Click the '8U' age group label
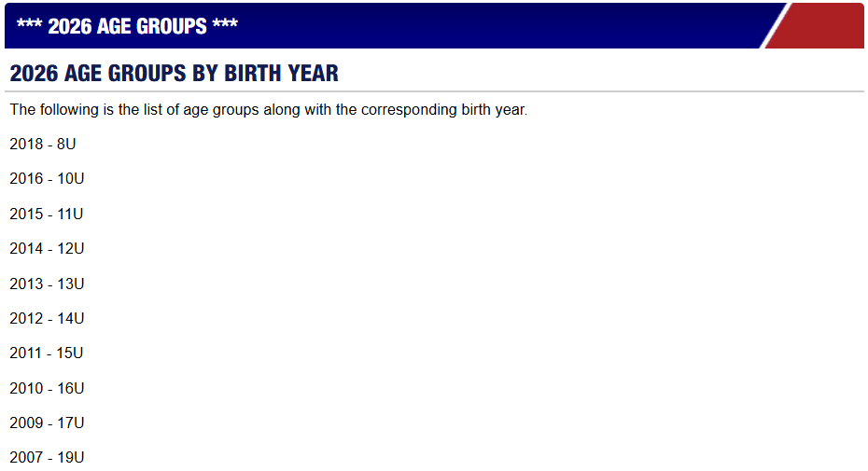The height and width of the screenshot is (471, 868). 66,145
